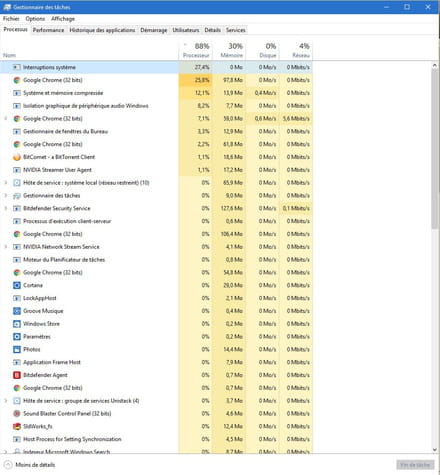Select the Bitdefender Agent red icon

(17, 375)
